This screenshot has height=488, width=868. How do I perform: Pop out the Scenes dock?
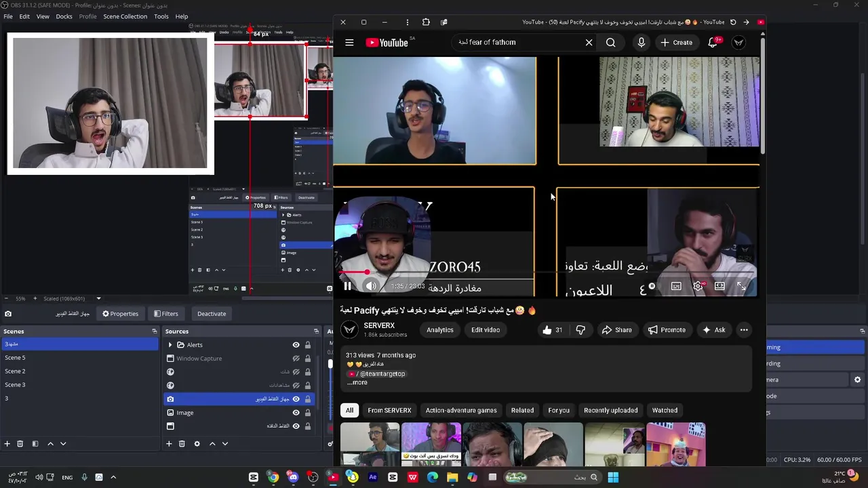click(x=155, y=331)
